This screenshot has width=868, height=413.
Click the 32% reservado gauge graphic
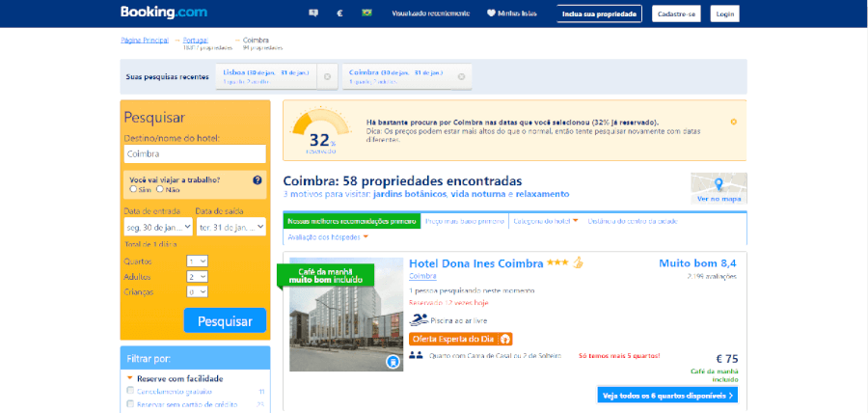(321, 132)
